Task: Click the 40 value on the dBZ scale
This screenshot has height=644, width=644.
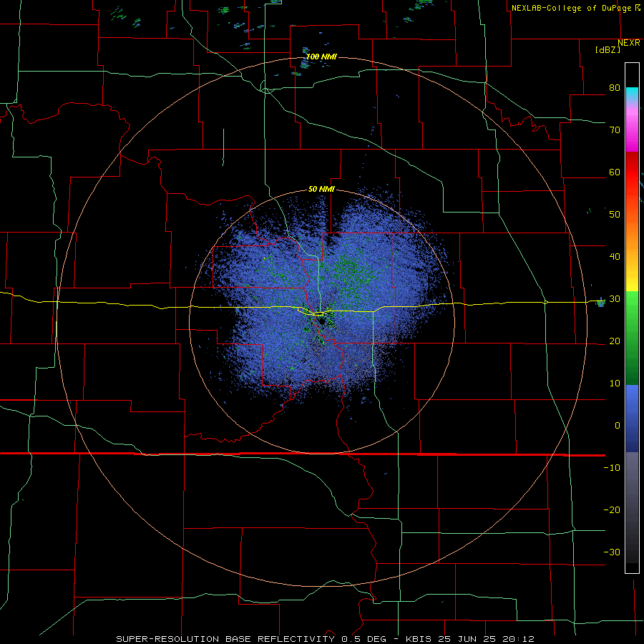Action: 615,257
